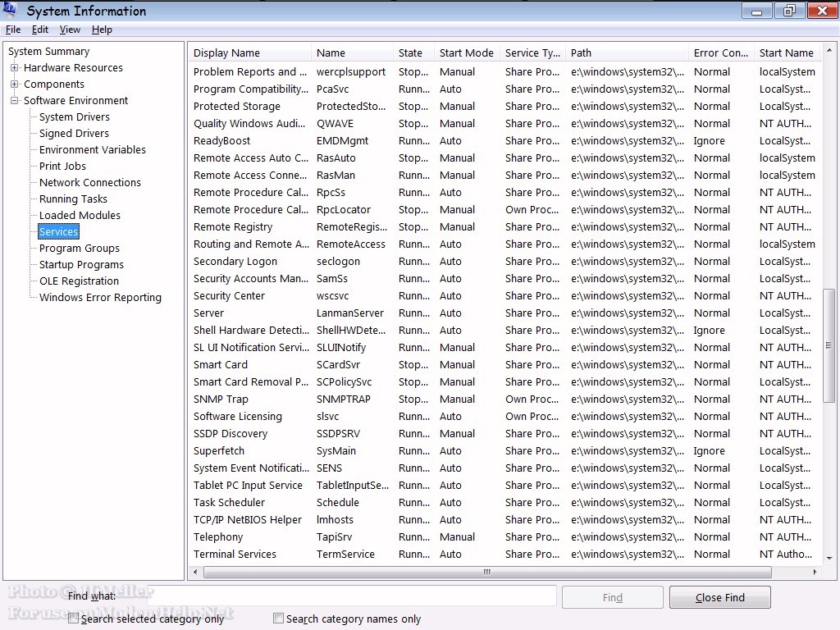Click the vertical scrollbar down arrow
Image resolution: width=840 pixels, height=630 pixels.
829,559
